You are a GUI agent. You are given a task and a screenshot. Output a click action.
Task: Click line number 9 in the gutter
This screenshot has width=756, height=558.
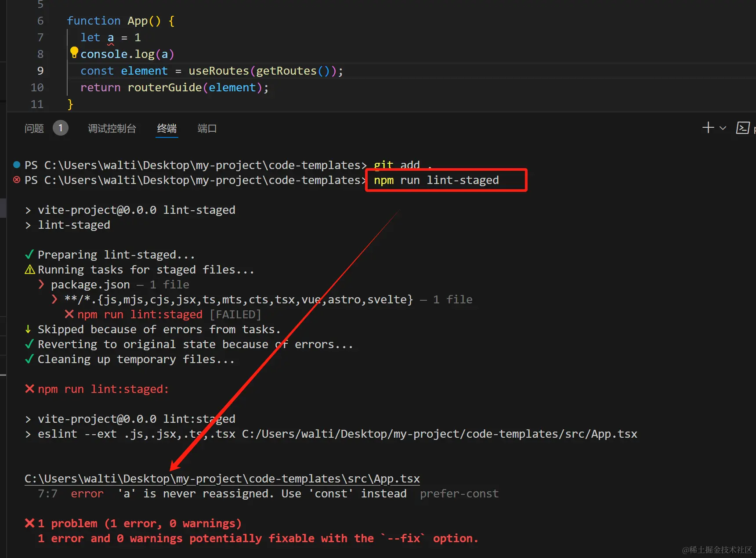[x=40, y=71]
